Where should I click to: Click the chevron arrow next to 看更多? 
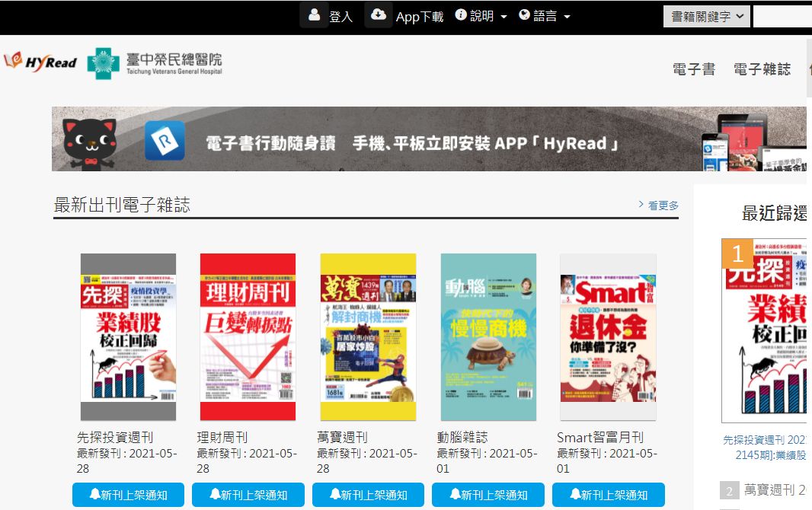click(641, 205)
